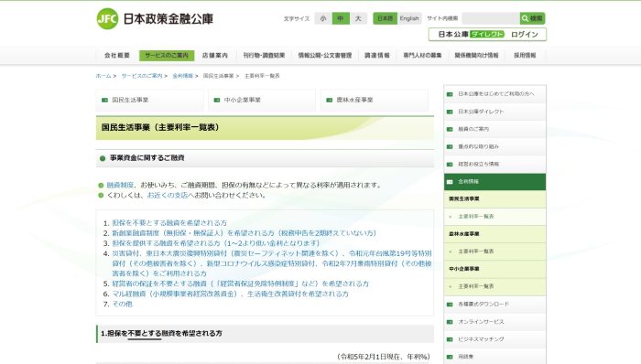Jump to 新創業融資制度（無担保・無保証人） list link

pyautogui.click(x=244, y=233)
